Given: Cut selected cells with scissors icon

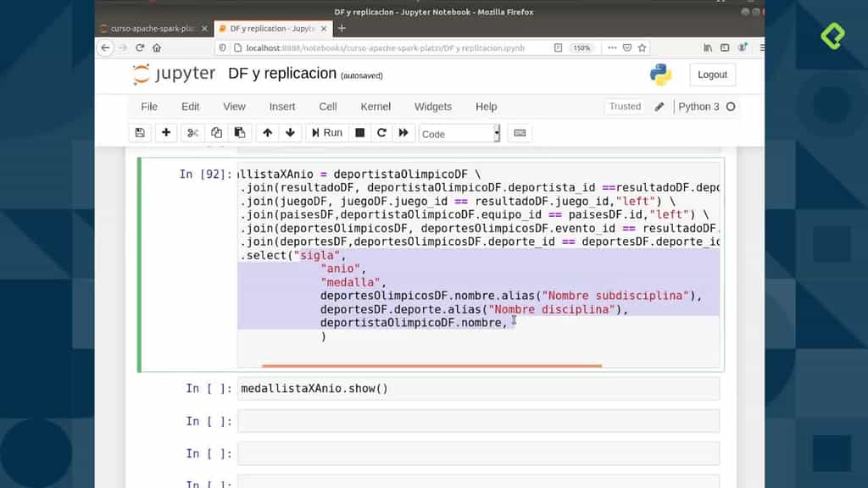Looking at the screenshot, I should [x=192, y=133].
